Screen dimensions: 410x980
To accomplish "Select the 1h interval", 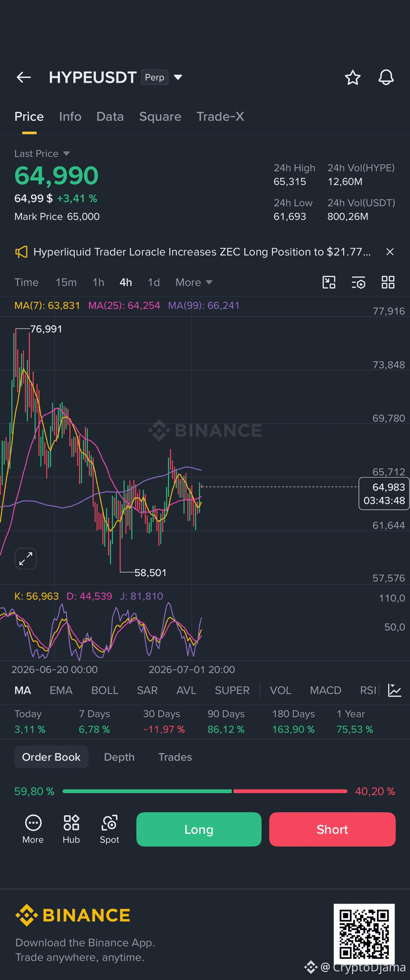I will (x=98, y=282).
